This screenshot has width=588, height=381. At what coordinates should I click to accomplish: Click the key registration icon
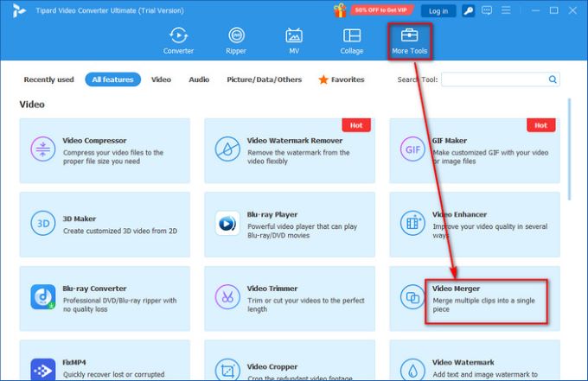coord(468,11)
